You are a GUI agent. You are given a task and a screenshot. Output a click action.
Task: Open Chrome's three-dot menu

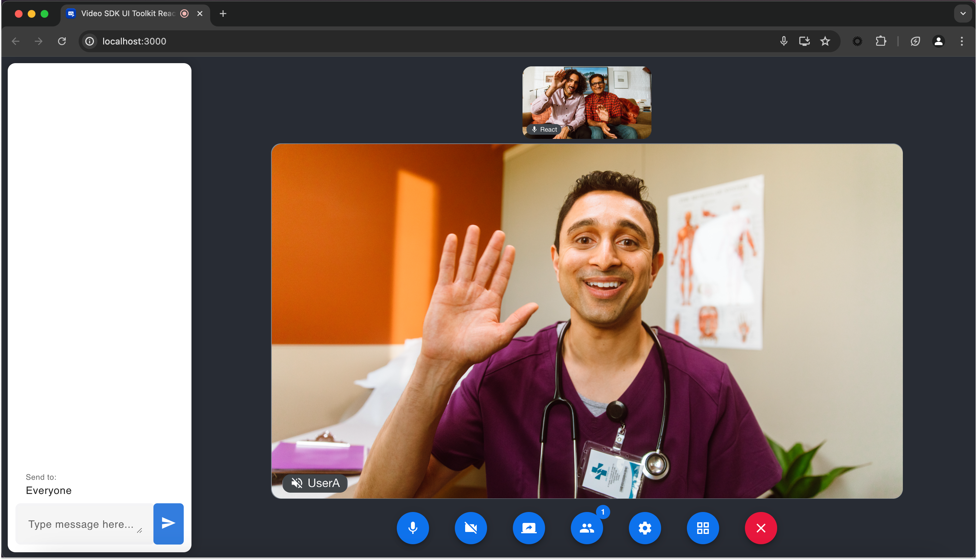[962, 41]
